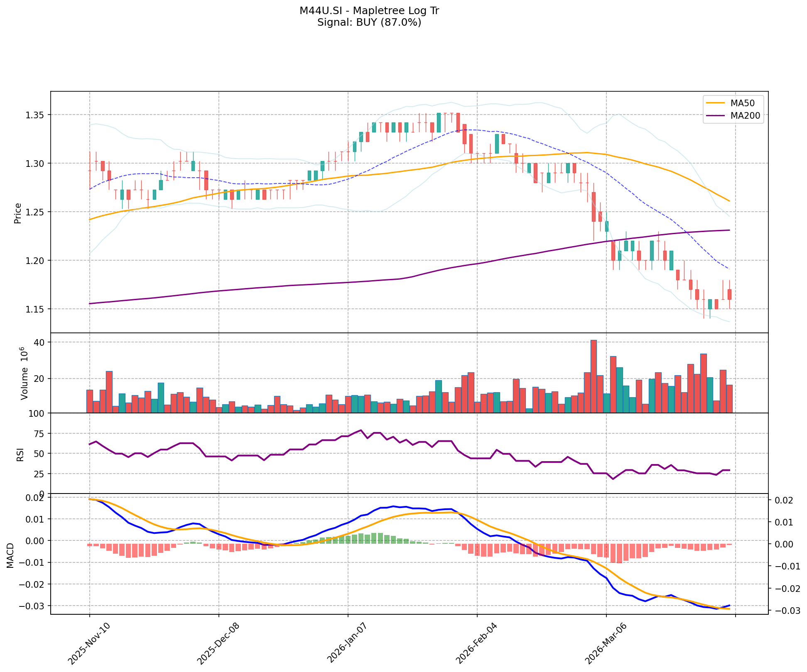Click the Signal: BUY (87.0%) text
This screenshot has height=672, width=807.
(x=369, y=22)
